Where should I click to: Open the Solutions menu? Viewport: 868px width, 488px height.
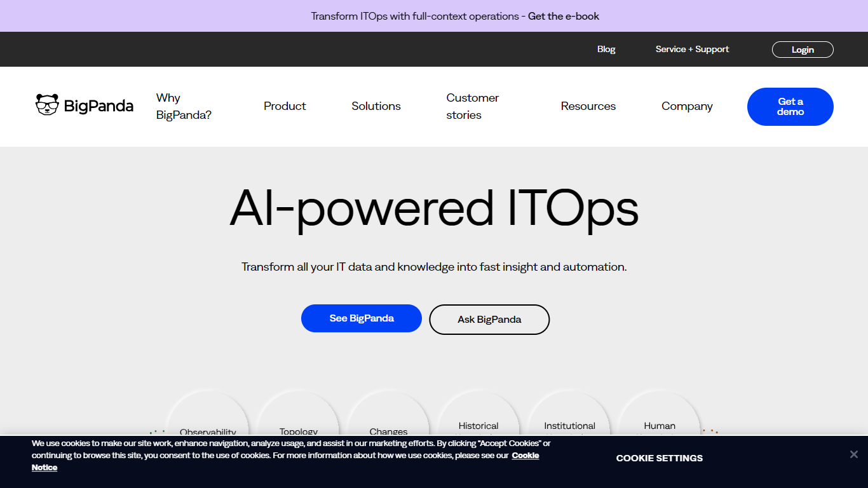point(376,106)
